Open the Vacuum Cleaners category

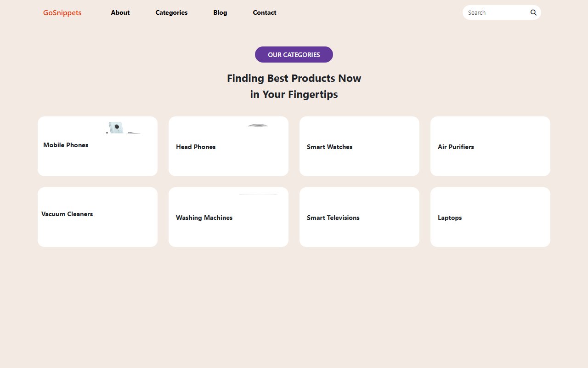click(97, 217)
